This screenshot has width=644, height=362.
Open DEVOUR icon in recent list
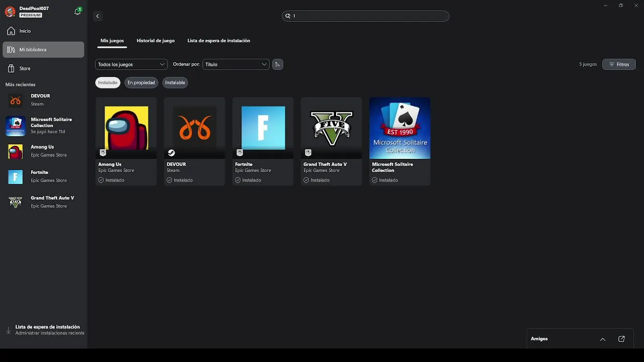[15, 101]
